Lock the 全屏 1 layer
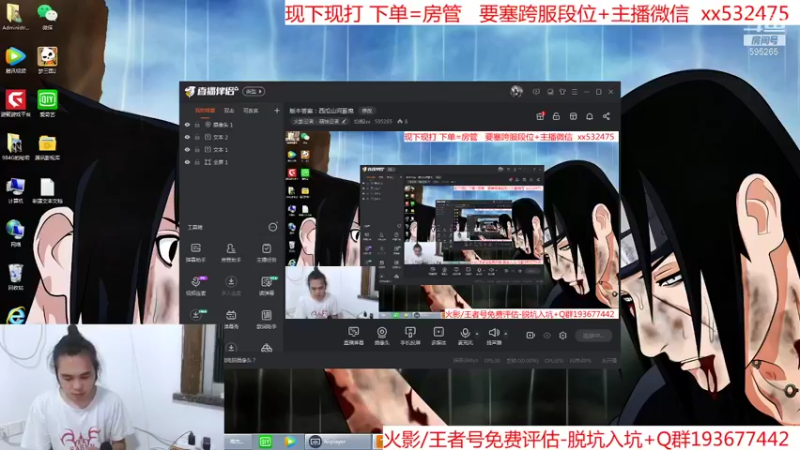 click(197, 162)
